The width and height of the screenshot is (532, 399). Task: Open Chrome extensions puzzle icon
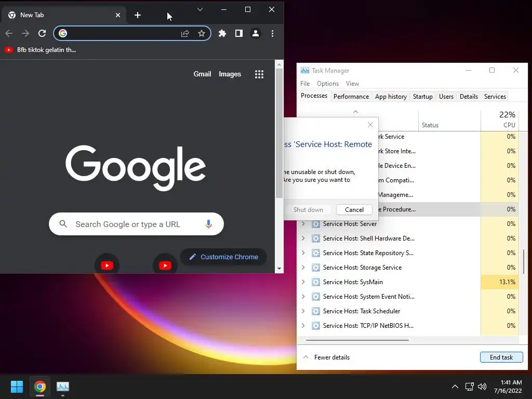222,33
